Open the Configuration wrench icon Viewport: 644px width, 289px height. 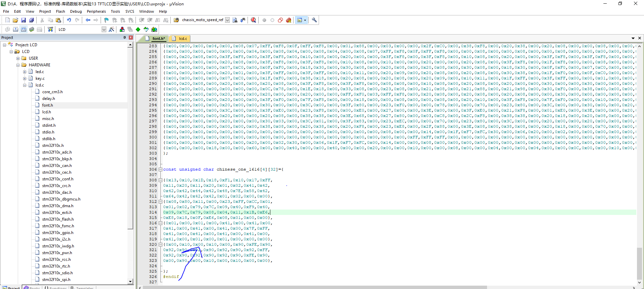tap(314, 20)
